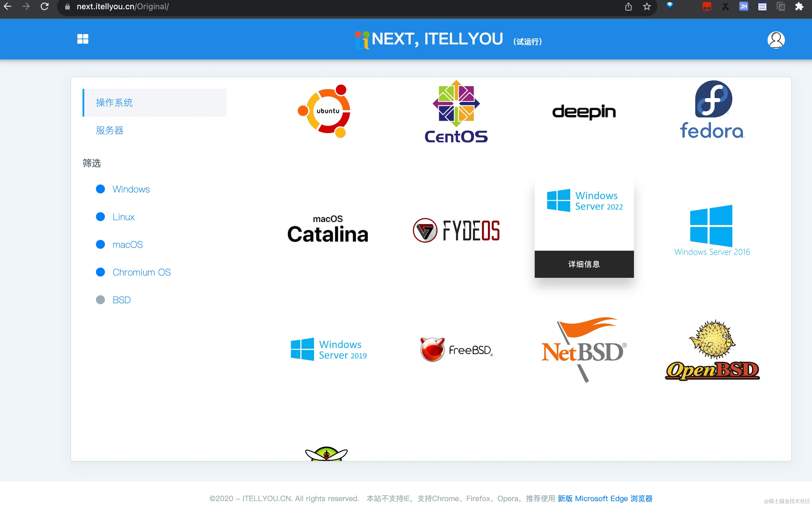Open the blue gem extension icon

click(x=670, y=6)
